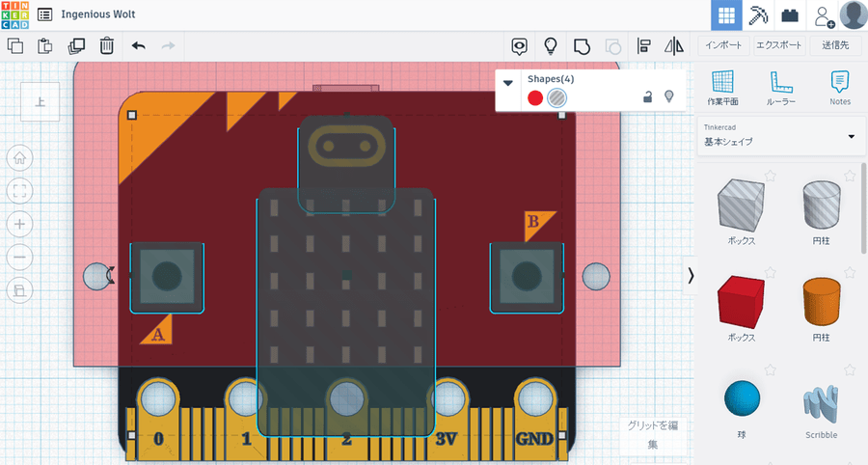
Task: Open the design list icon
Action: [x=44, y=14]
